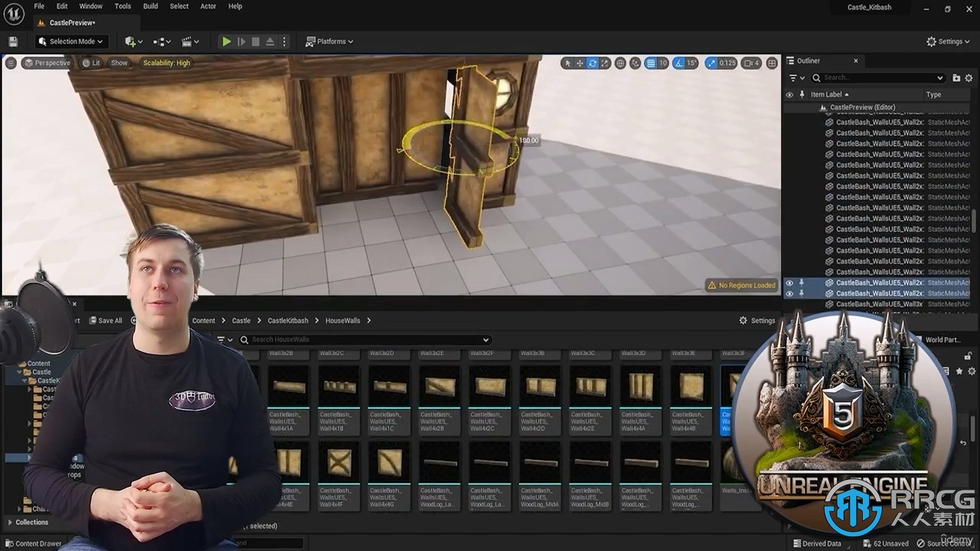Image resolution: width=980 pixels, height=551 pixels.
Task: Select the Outliner tab
Action: coord(808,60)
